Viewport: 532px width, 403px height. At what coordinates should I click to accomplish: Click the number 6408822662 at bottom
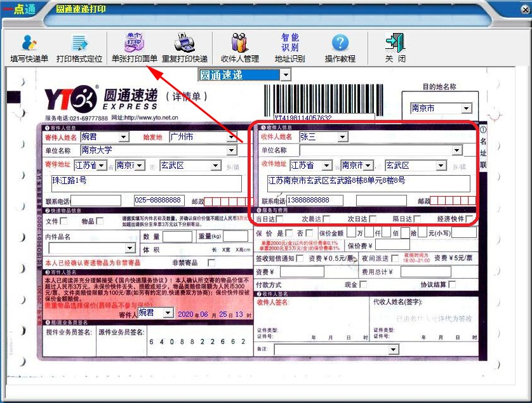197,341
